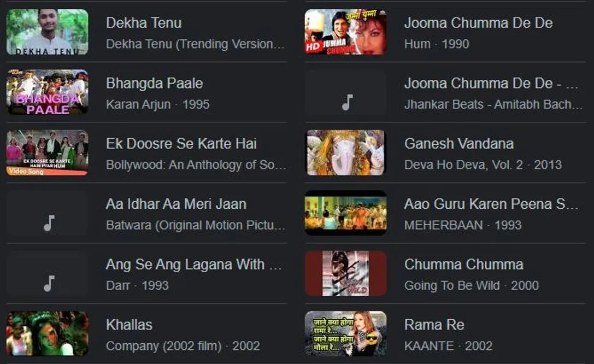Viewport: 594px width, 364px height.
Task: Select Aa Idhar Aa Meri Jaan title
Action: point(176,204)
